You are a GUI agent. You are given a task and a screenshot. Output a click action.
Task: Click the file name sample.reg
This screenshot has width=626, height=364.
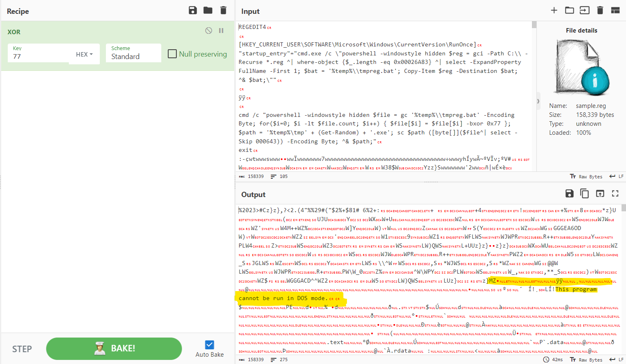591,106
